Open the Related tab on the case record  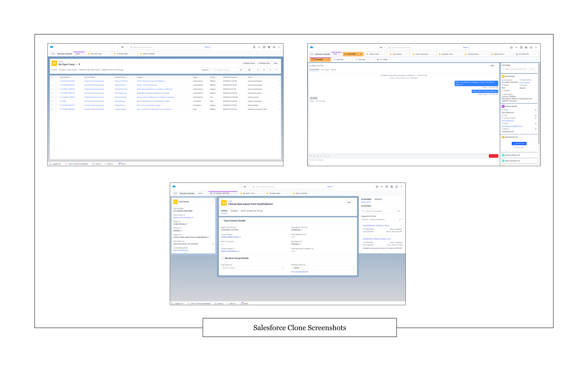234,211
